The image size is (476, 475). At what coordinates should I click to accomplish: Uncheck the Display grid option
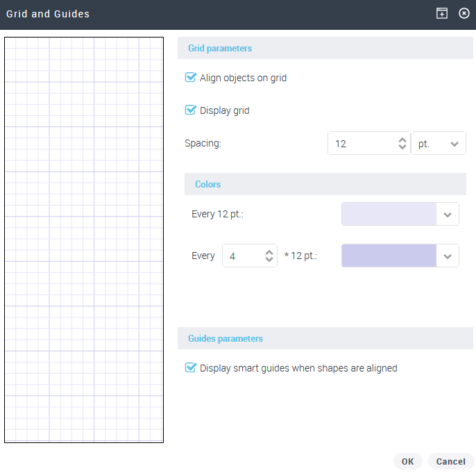click(x=191, y=110)
